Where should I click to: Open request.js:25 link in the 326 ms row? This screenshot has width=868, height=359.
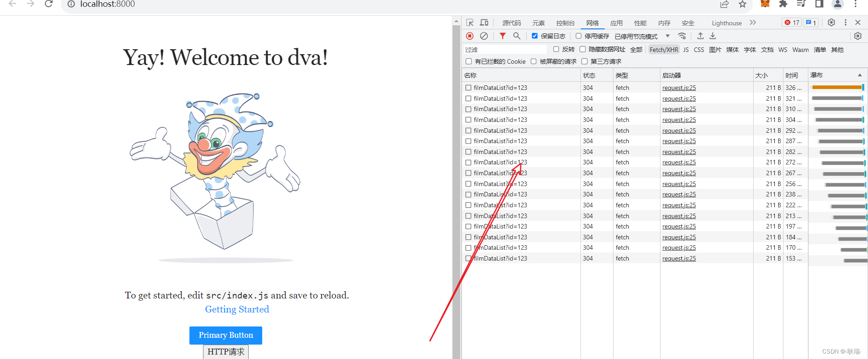679,88
